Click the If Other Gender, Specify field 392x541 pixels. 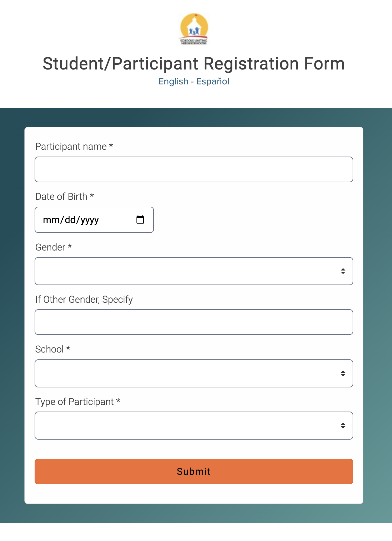(x=194, y=322)
